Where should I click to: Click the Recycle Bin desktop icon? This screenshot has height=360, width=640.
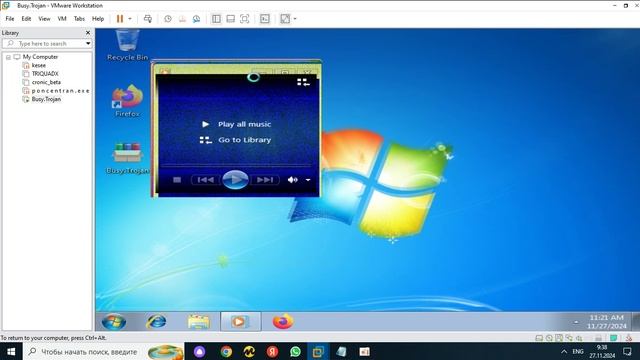127,45
